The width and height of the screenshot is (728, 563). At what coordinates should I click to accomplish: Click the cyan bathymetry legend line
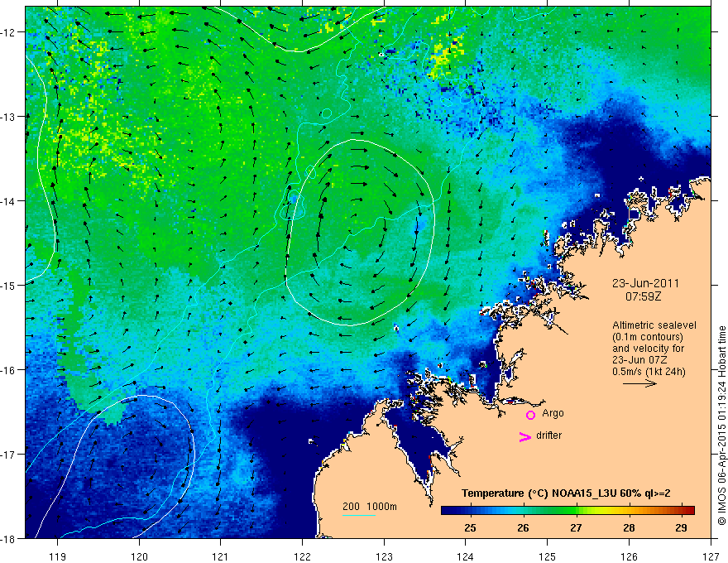coord(359,515)
